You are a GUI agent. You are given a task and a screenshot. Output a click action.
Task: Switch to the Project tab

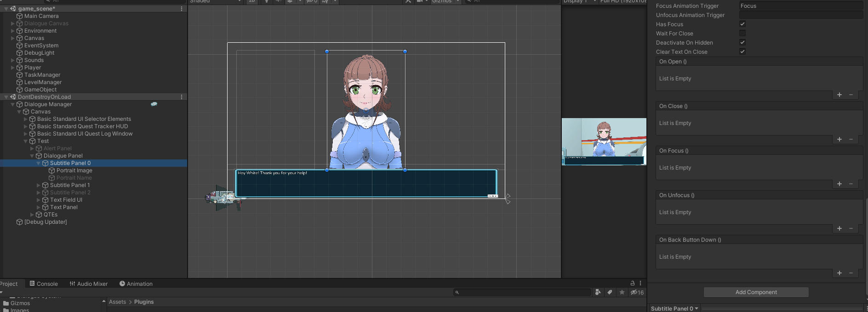tap(9, 284)
